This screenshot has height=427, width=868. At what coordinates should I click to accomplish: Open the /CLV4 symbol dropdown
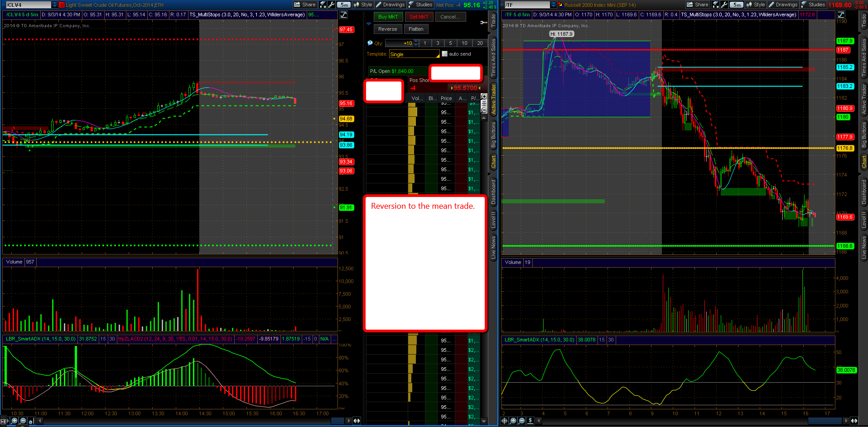(55, 5)
